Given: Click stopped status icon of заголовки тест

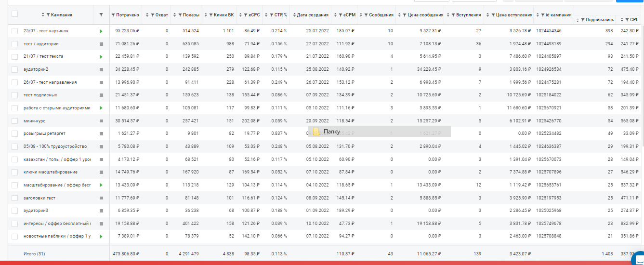Looking at the screenshot, I should pos(101,198).
